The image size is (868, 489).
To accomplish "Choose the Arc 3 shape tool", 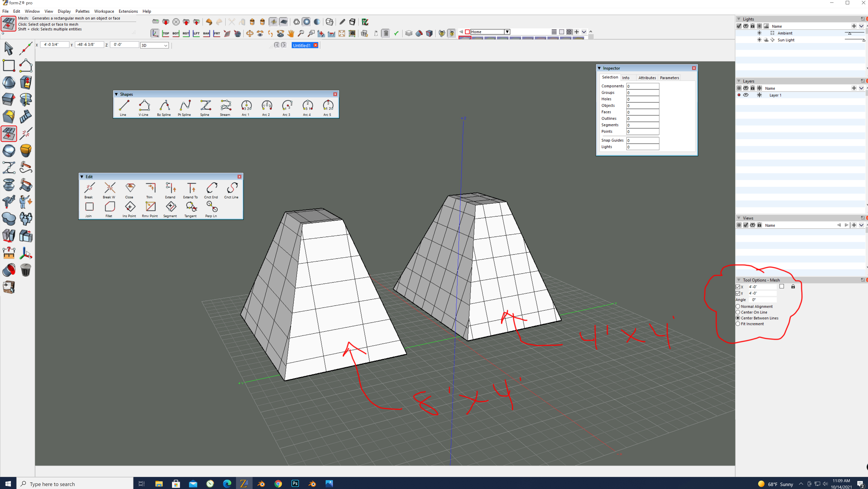I will coord(287,108).
